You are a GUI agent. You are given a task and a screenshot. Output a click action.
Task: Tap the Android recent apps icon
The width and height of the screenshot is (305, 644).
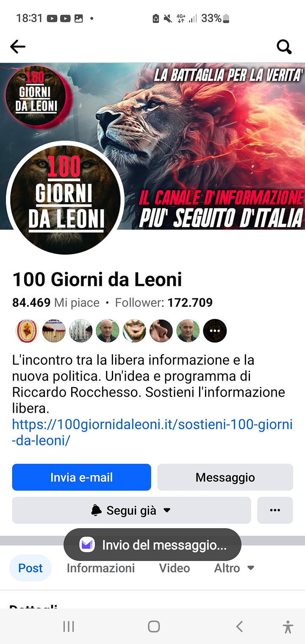69,626
